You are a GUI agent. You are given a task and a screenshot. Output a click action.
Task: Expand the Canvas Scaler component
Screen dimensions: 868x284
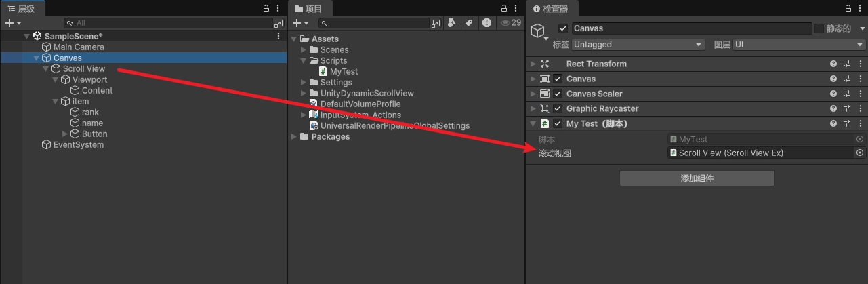pos(533,94)
